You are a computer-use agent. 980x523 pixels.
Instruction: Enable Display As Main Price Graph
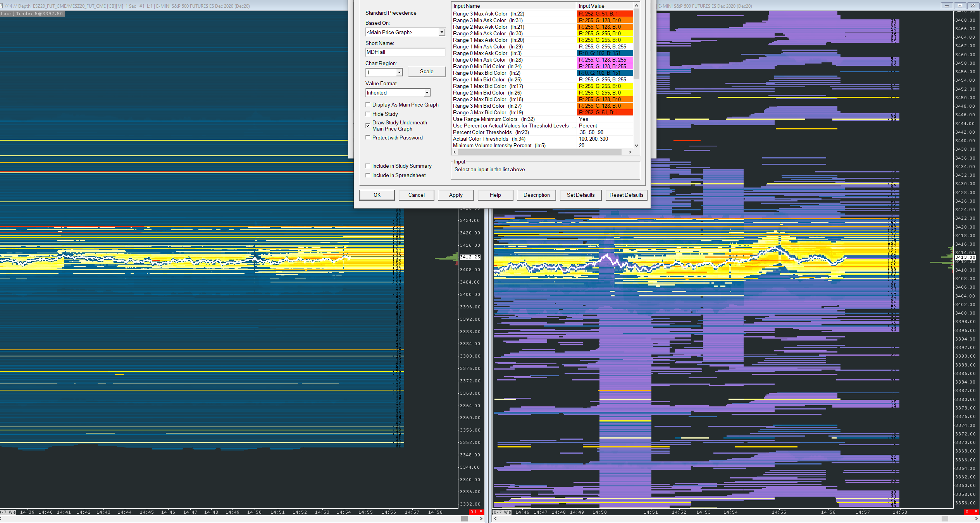point(368,105)
